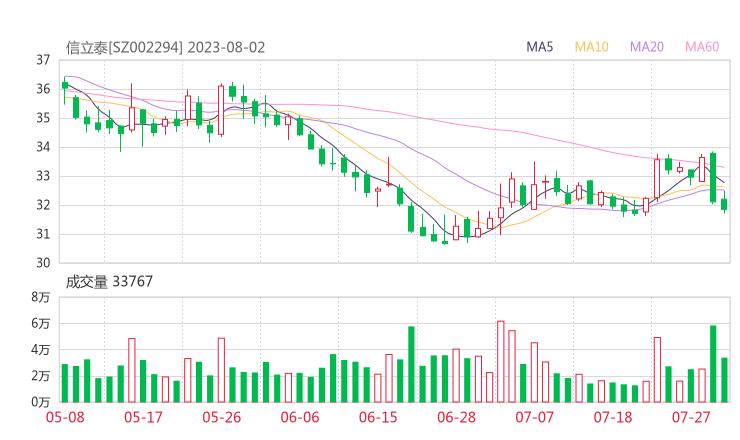This screenshot has height=440, width=740.
Task: Click the price axis label 31
Action: tap(43, 234)
